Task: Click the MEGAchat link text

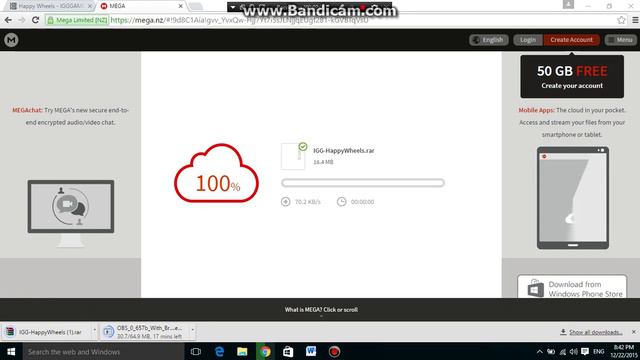Action: pyautogui.click(x=27, y=110)
